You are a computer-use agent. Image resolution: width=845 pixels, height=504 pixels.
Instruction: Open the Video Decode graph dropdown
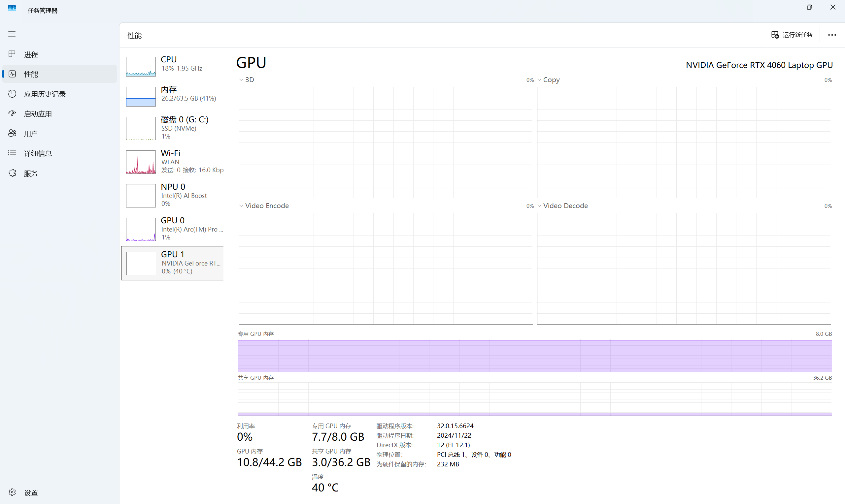[539, 206]
